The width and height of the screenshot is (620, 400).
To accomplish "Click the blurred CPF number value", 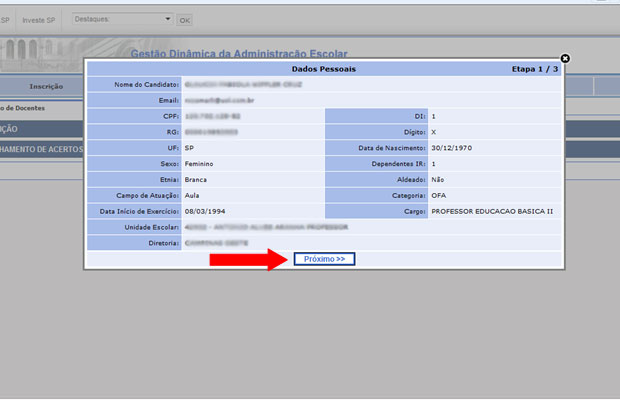I will point(211,116).
